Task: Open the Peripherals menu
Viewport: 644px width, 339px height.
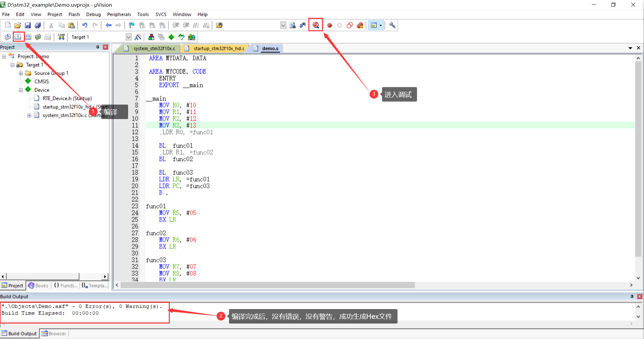Action: (119, 14)
